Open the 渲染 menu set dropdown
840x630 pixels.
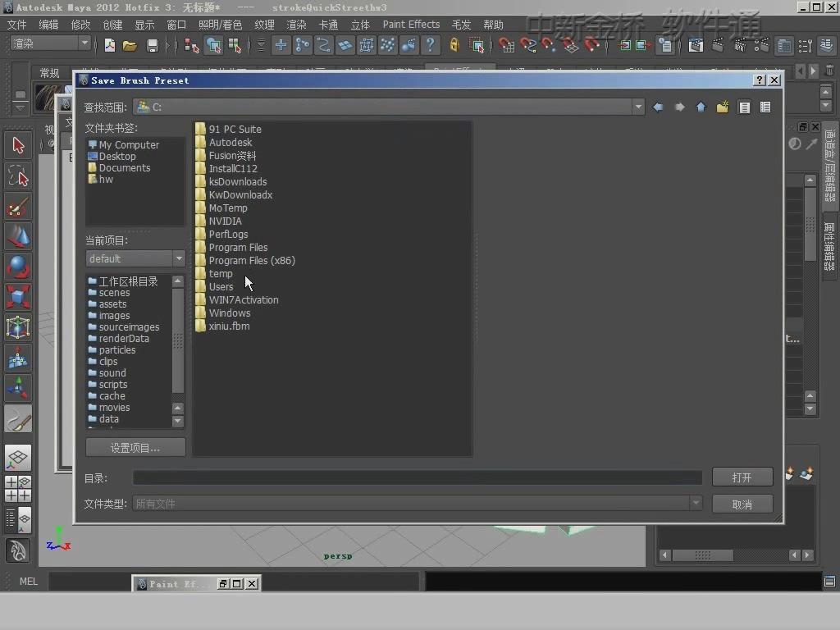click(x=84, y=43)
